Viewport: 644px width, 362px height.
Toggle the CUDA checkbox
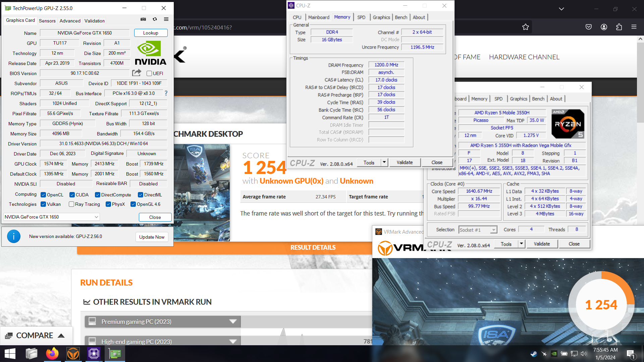(72, 195)
